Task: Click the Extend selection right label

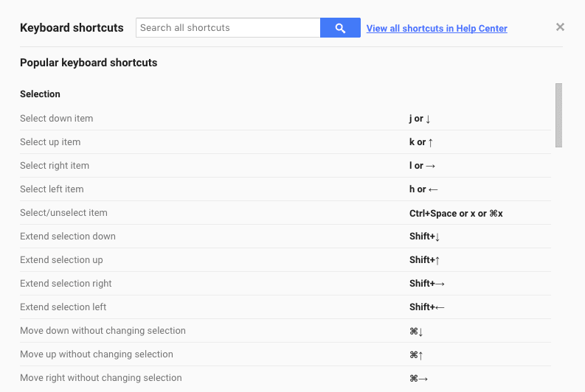Action: (66, 284)
